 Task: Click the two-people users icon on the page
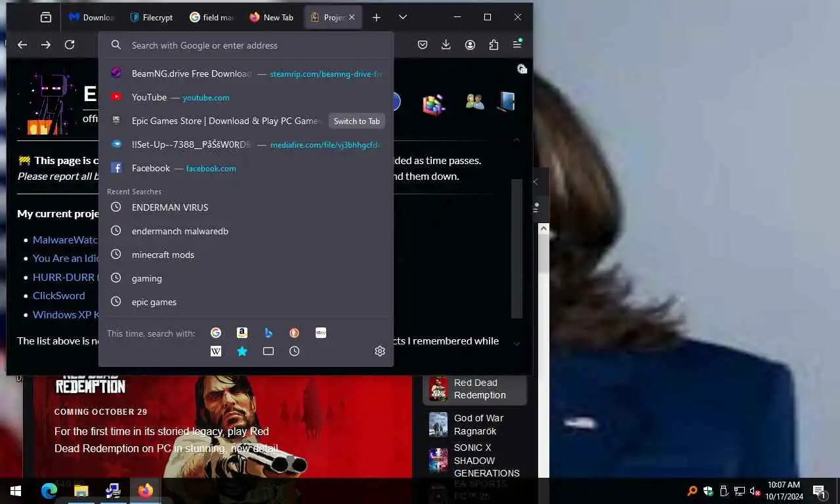(474, 102)
